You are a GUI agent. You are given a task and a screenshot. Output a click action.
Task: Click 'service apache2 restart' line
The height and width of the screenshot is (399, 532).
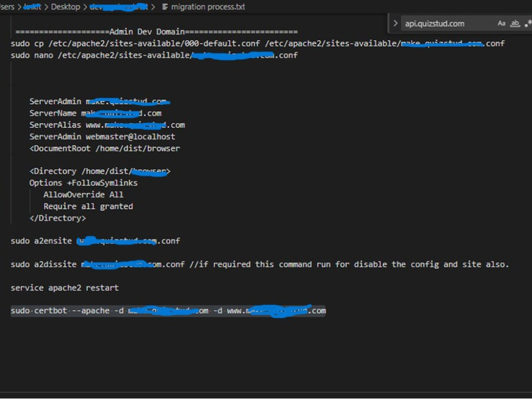pos(64,288)
